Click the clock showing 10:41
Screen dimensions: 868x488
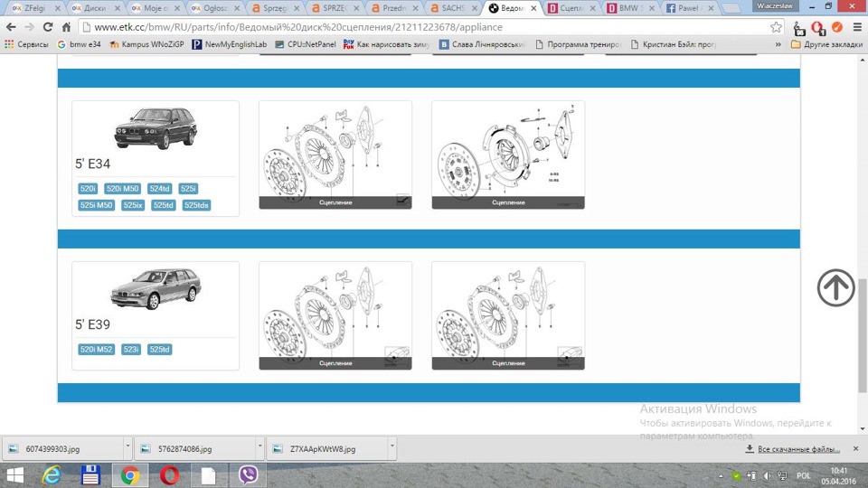pyautogui.click(x=839, y=471)
